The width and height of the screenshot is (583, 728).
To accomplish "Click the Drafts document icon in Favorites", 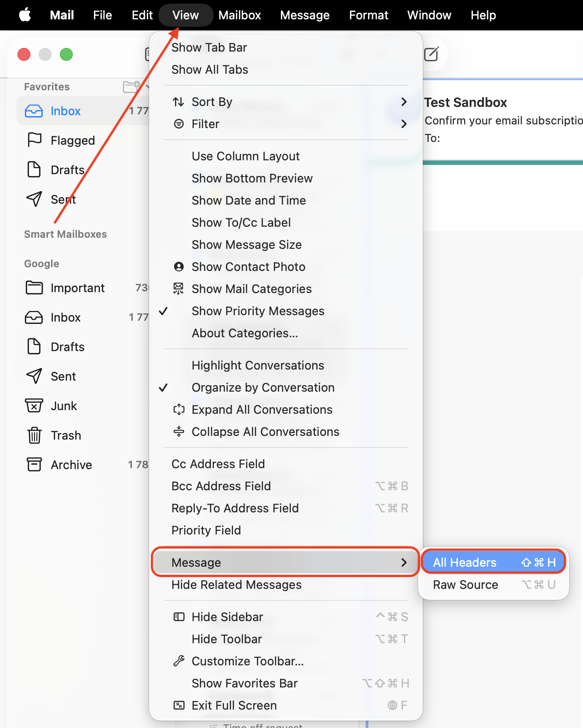I will tap(34, 170).
